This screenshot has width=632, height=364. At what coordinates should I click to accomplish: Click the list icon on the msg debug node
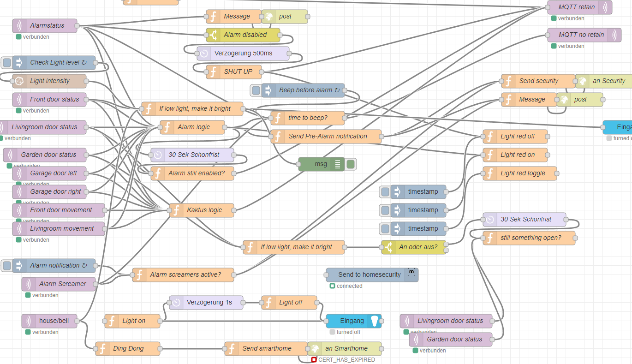pos(338,164)
